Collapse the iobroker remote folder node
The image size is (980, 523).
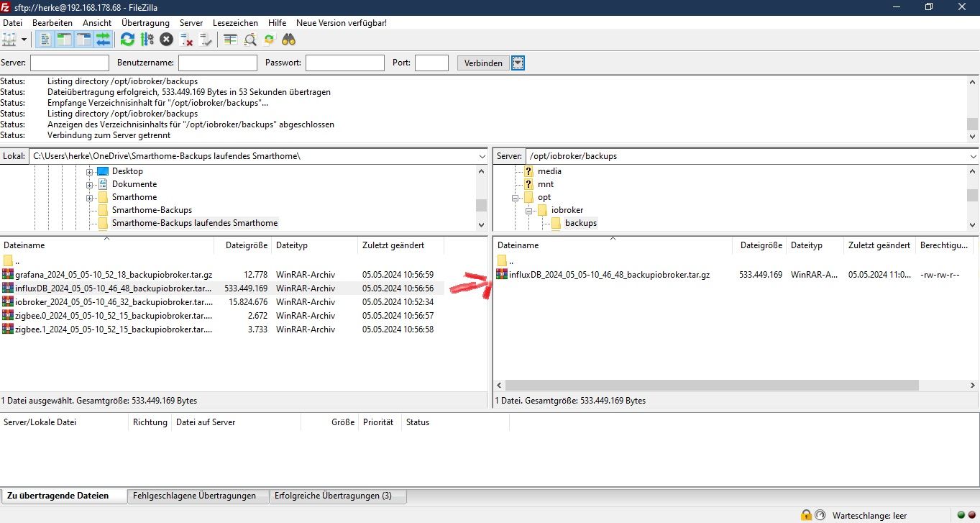click(529, 210)
